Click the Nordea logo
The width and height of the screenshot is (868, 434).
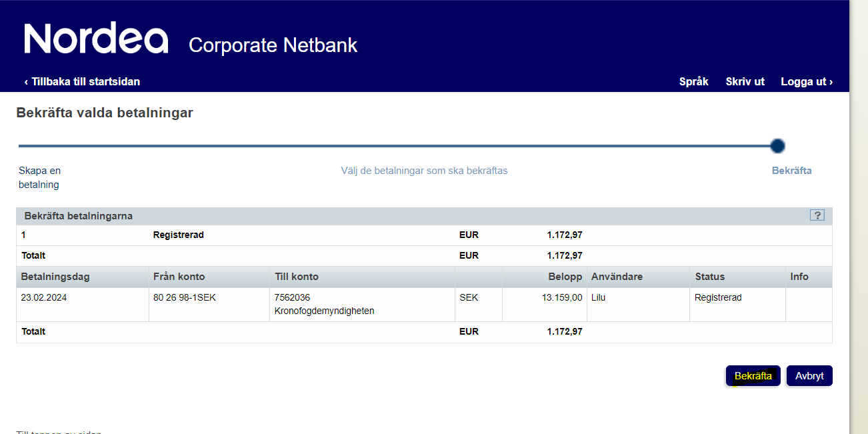pyautogui.click(x=96, y=39)
